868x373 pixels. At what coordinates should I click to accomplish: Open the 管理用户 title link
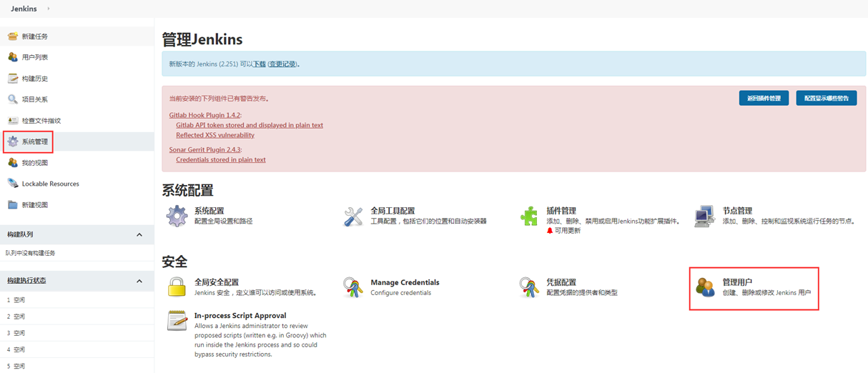coord(737,282)
